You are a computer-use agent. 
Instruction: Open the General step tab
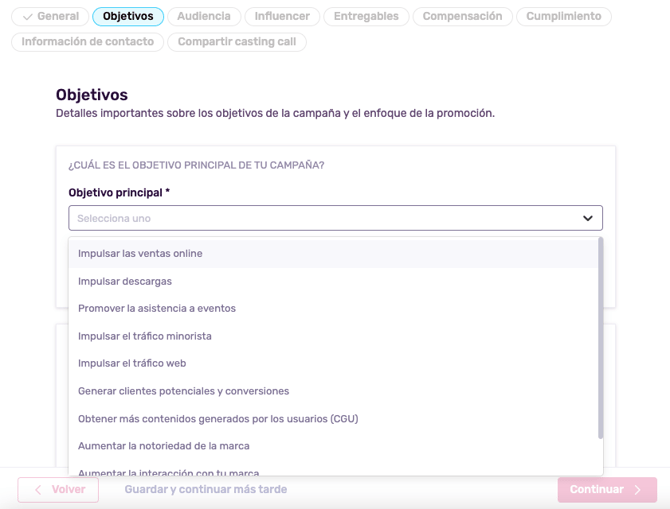pos(50,16)
